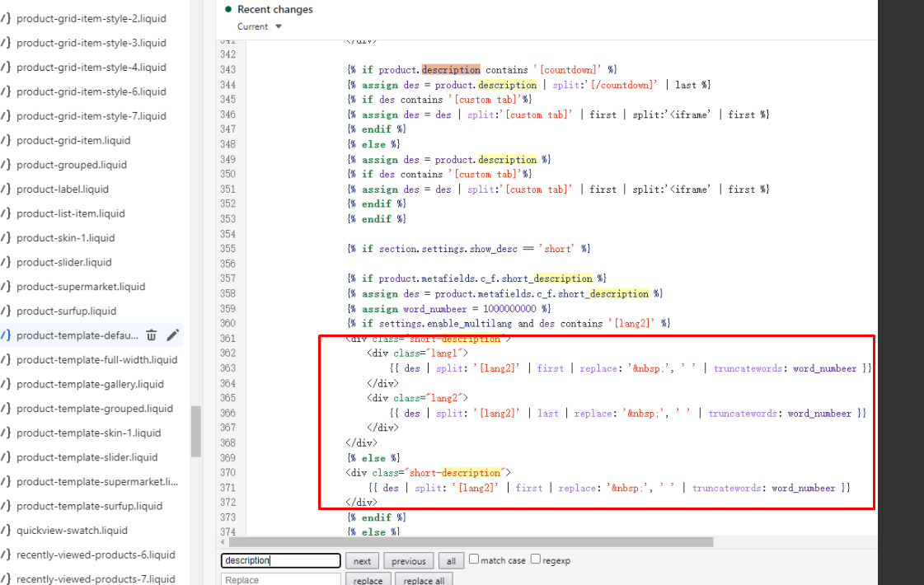Click Recent changes heading
The width and height of the screenshot is (924, 585).
tap(274, 9)
